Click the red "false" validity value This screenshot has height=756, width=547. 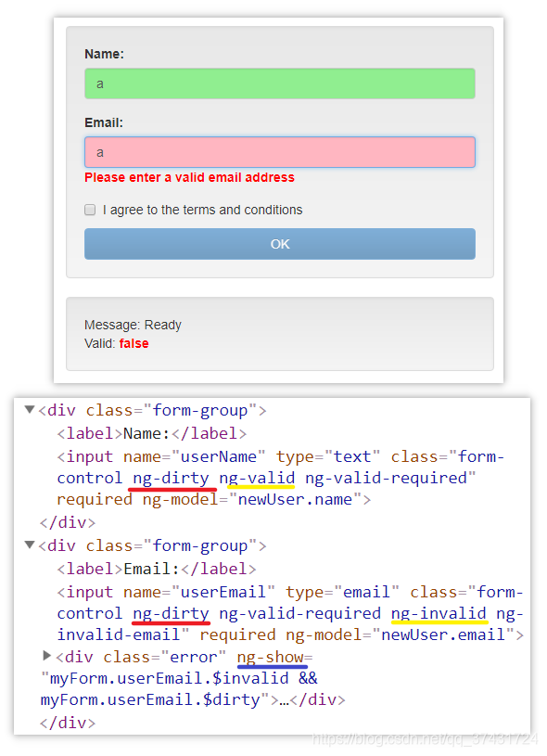134,343
